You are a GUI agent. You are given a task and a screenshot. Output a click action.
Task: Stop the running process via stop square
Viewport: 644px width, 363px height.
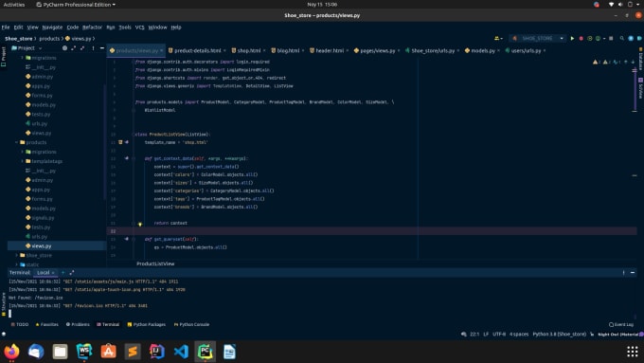[x=611, y=38]
